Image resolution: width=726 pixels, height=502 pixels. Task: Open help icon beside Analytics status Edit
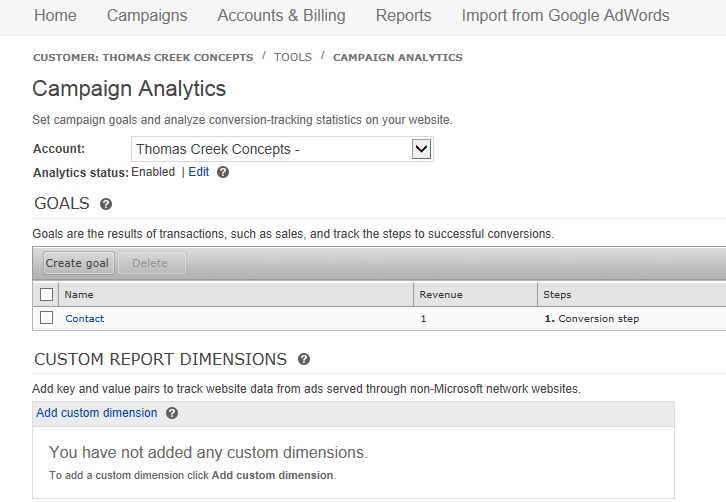coord(223,172)
